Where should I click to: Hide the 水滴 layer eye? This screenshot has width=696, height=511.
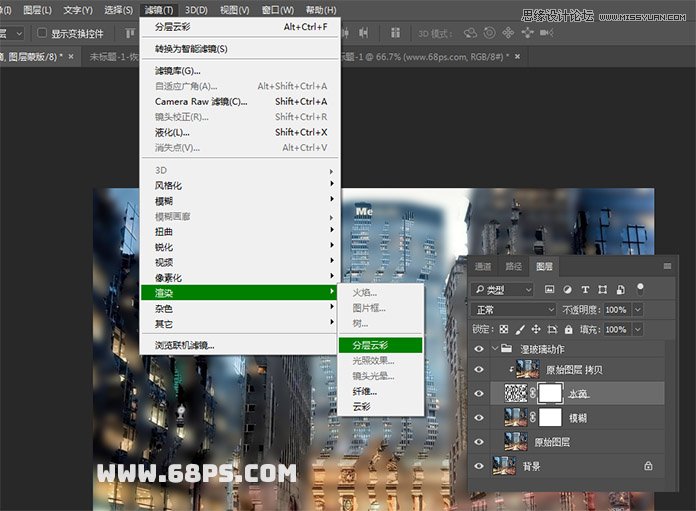[x=479, y=393]
